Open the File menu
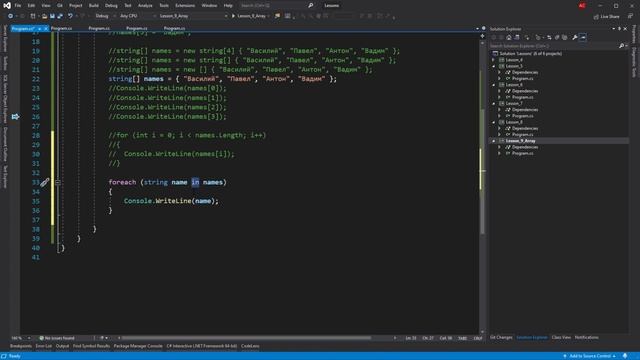The image size is (640, 360). tap(18, 6)
